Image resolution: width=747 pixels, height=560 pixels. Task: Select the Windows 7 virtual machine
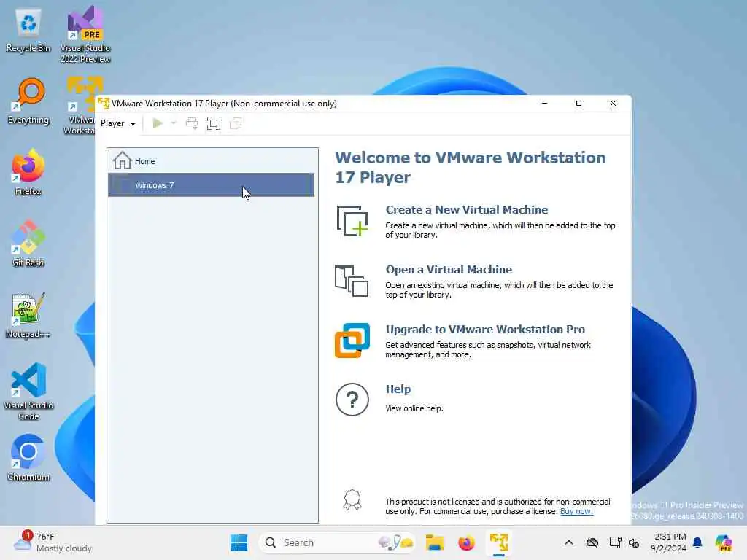tap(211, 184)
